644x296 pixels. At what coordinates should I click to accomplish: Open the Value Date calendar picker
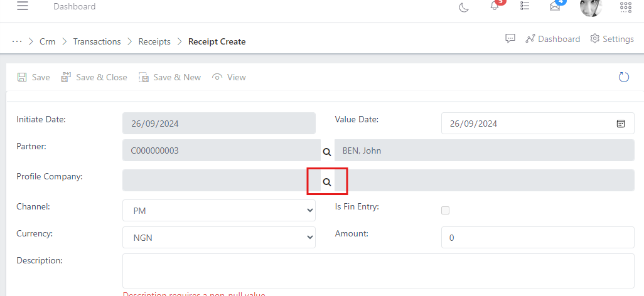(621, 124)
